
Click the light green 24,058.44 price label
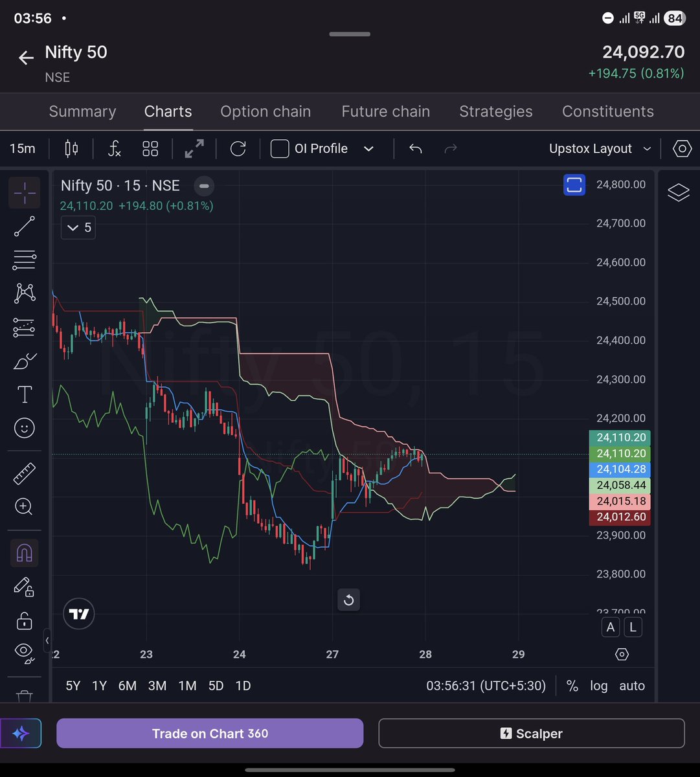(x=621, y=486)
